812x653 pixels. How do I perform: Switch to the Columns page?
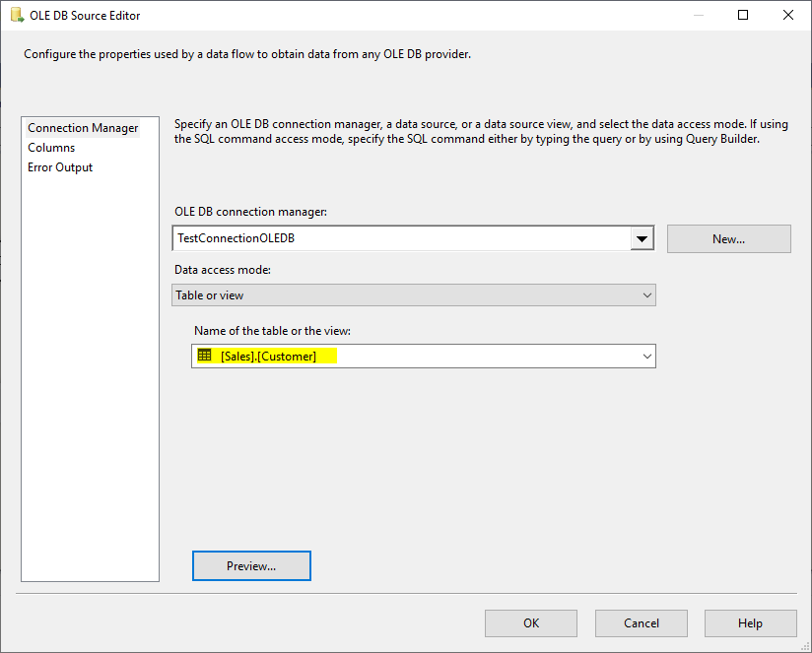tap(51, 148)
